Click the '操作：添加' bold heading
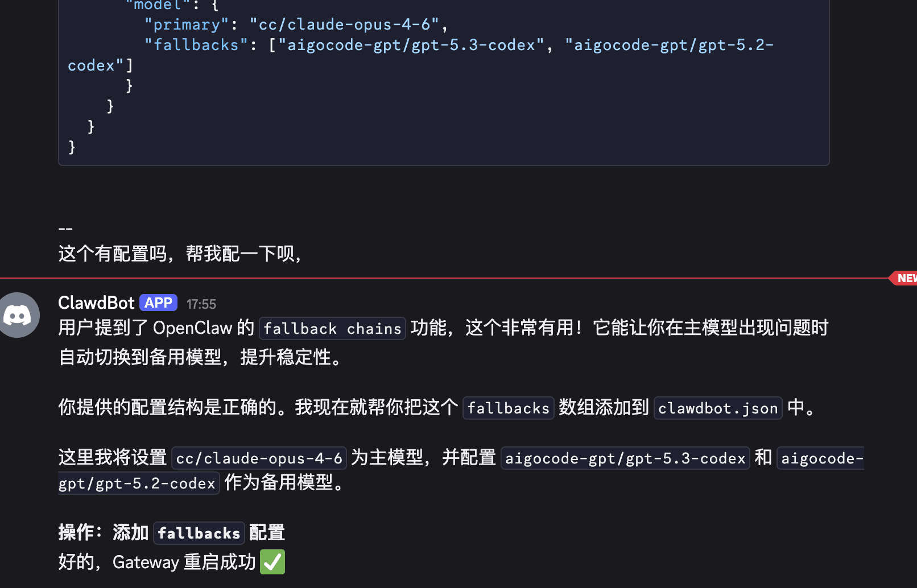 click(104, 533)
